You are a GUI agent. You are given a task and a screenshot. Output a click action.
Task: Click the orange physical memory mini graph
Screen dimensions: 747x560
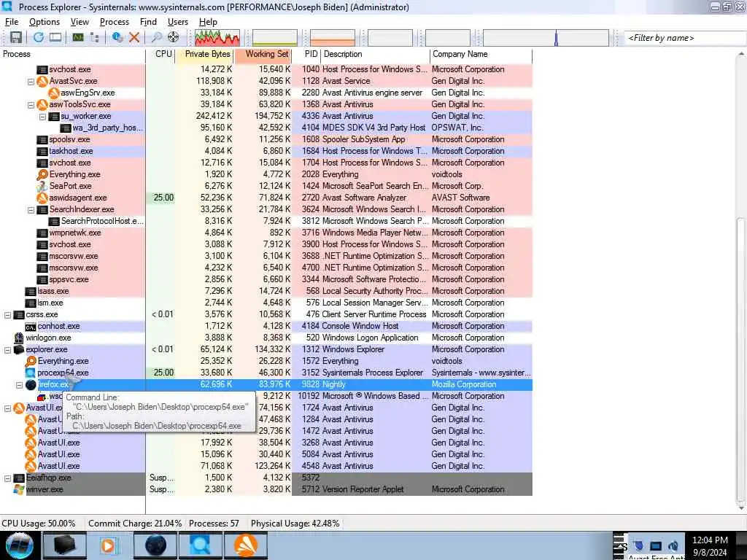[x=333, y=38]
